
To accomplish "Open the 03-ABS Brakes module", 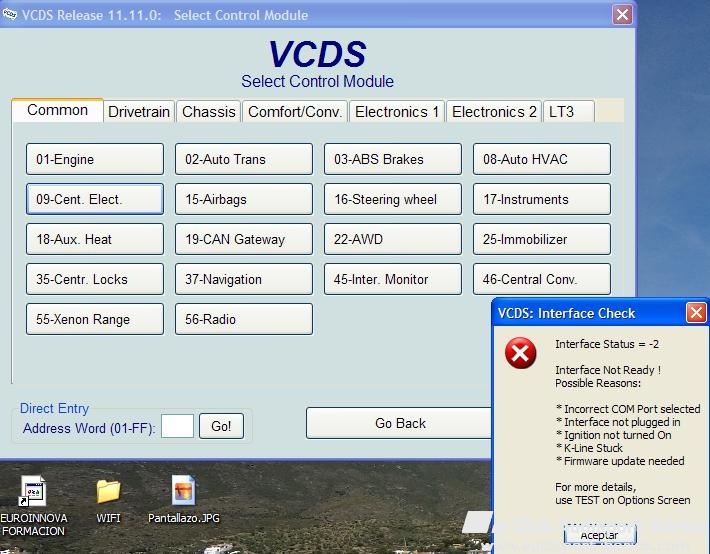I will coord(393,159).
